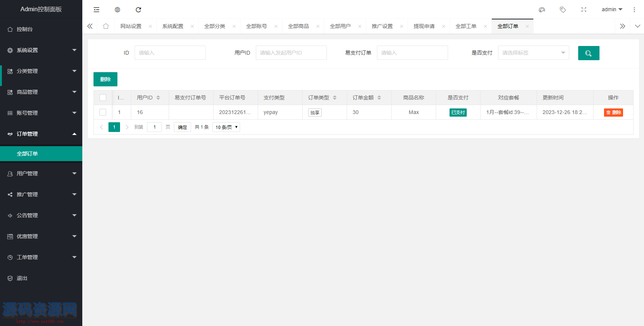The width and height of the screenshot is (644, 326).
Task: Close the 全部用户 tab
Action: point(360,26)
